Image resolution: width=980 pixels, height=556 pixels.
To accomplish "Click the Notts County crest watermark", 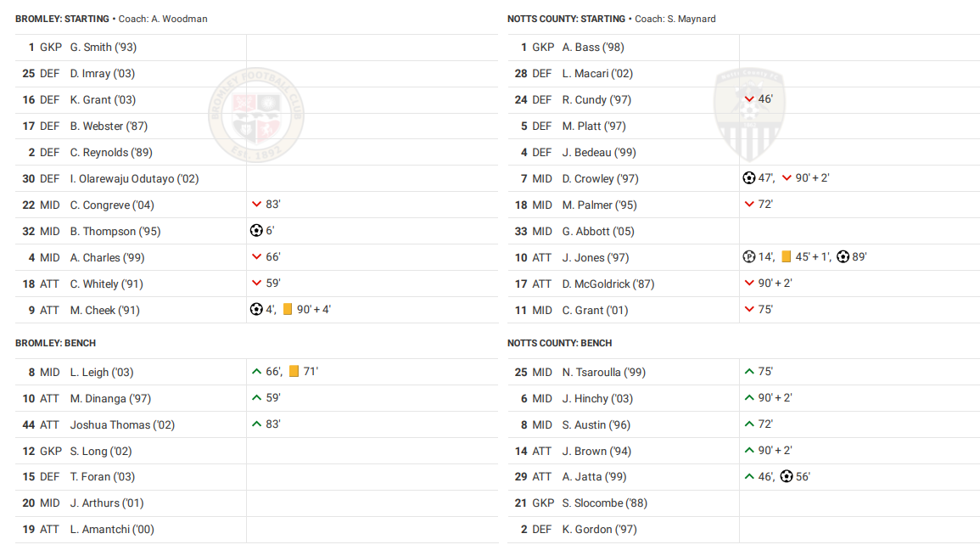I will (748, 114).
